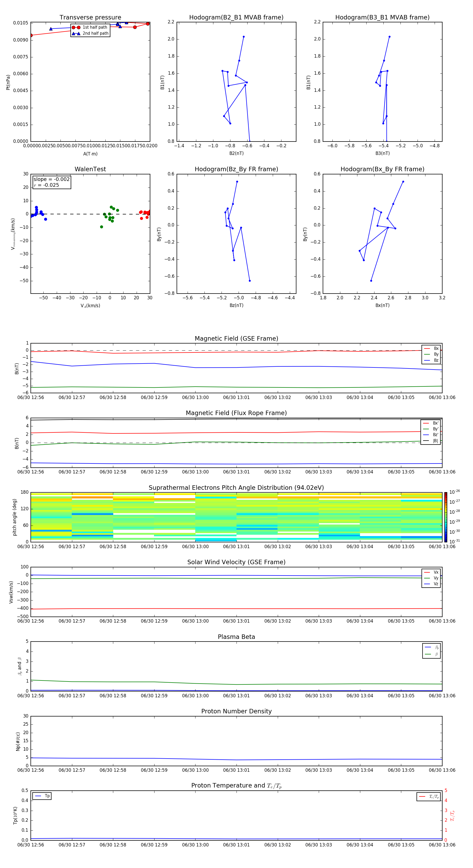The height and width of the screenshot is (868, 473).
Task: Click the "Proton Number Density" title
Action: click(x=236, y=712)
